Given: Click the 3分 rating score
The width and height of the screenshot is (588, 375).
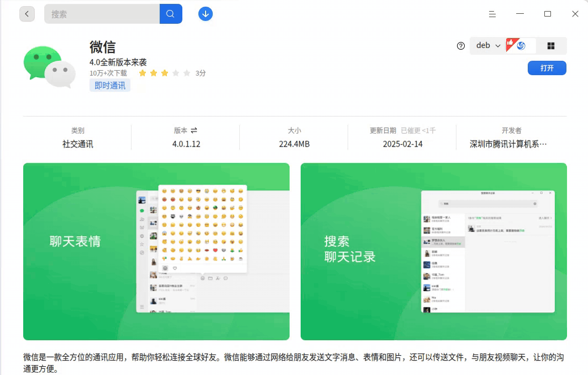Looking at the screenshot, I should coord(201,73).
